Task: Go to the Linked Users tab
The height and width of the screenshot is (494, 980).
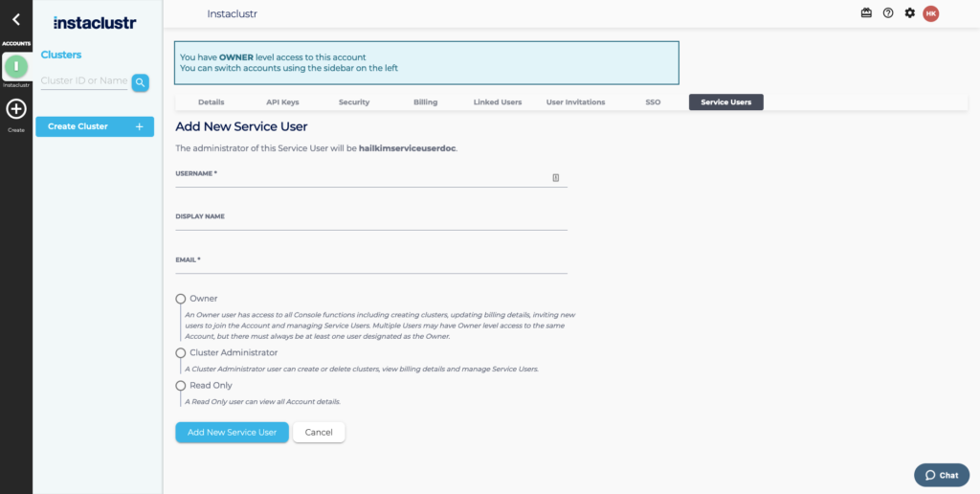Action: click(498, 102)
